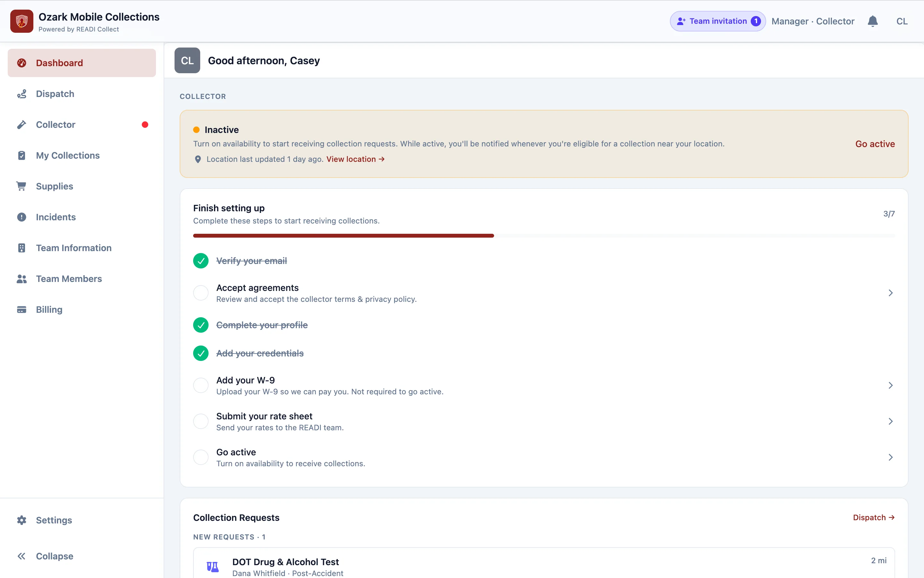
Task: Follow the View location link
Action: tap(355, 159)
